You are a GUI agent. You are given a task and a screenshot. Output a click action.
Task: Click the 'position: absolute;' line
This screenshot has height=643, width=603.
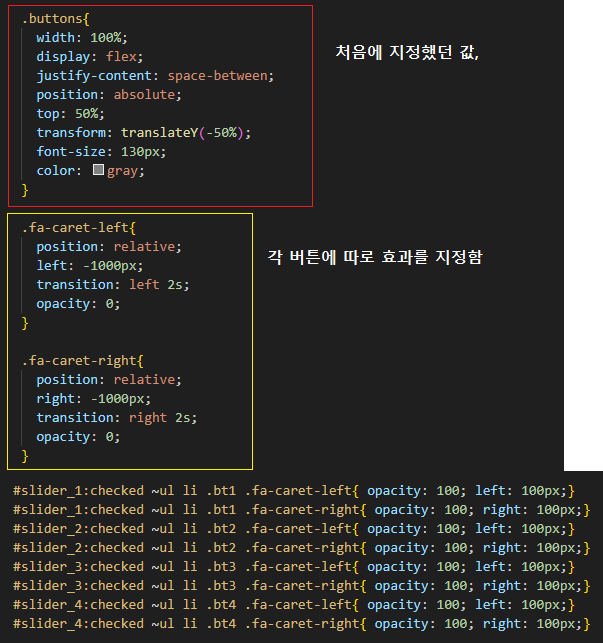[x=109, y=95]
